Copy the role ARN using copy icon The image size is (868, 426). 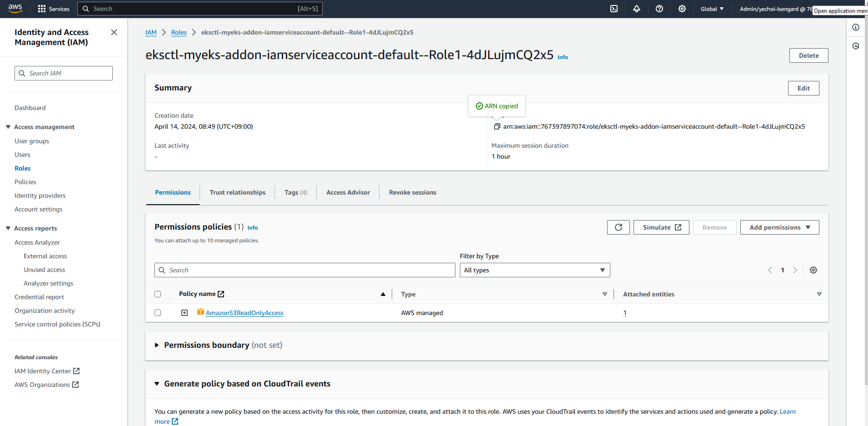pyautogui.click(x=497, y=126)
